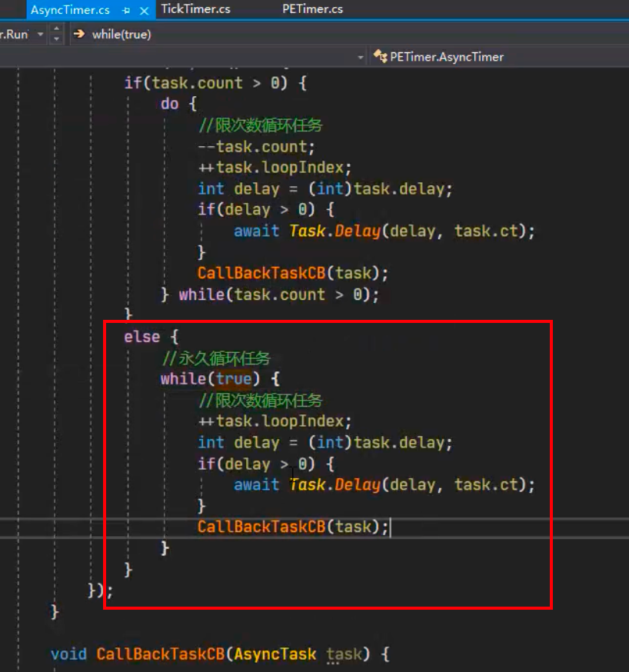The width and height of the screenshot is (629, 672).
Task: Click the "//永久循环任务" comment
Action: 216,358
